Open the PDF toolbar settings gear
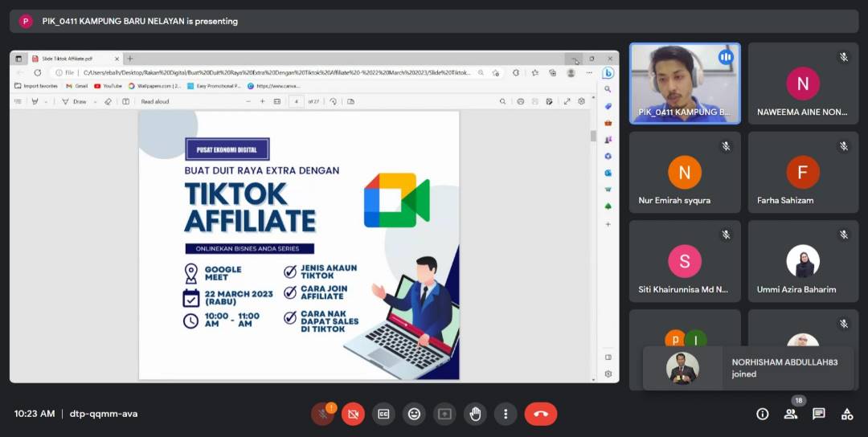This screenshot has width=868, height=437. coord(581,101)
